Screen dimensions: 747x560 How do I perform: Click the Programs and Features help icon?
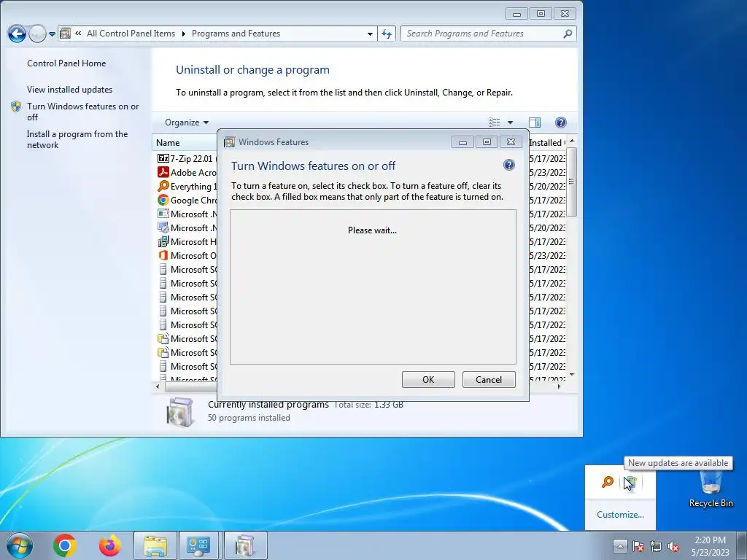pyautogui.click(x=561, y=122)
